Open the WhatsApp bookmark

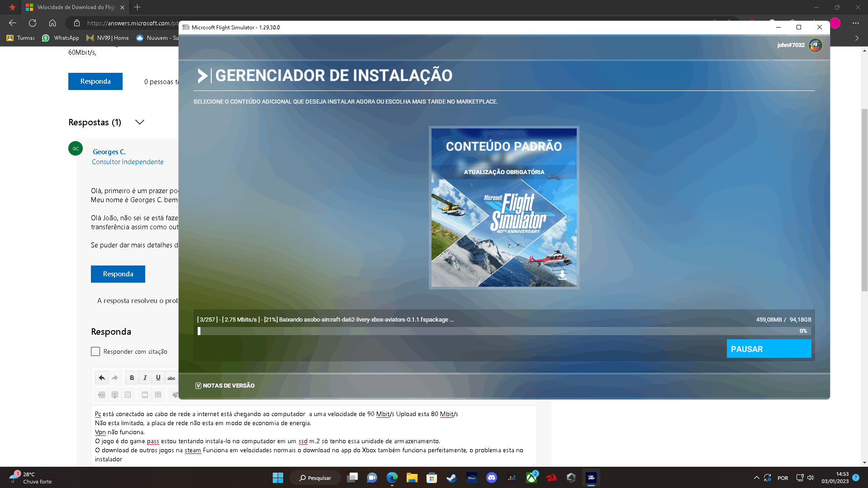[61, 38]
